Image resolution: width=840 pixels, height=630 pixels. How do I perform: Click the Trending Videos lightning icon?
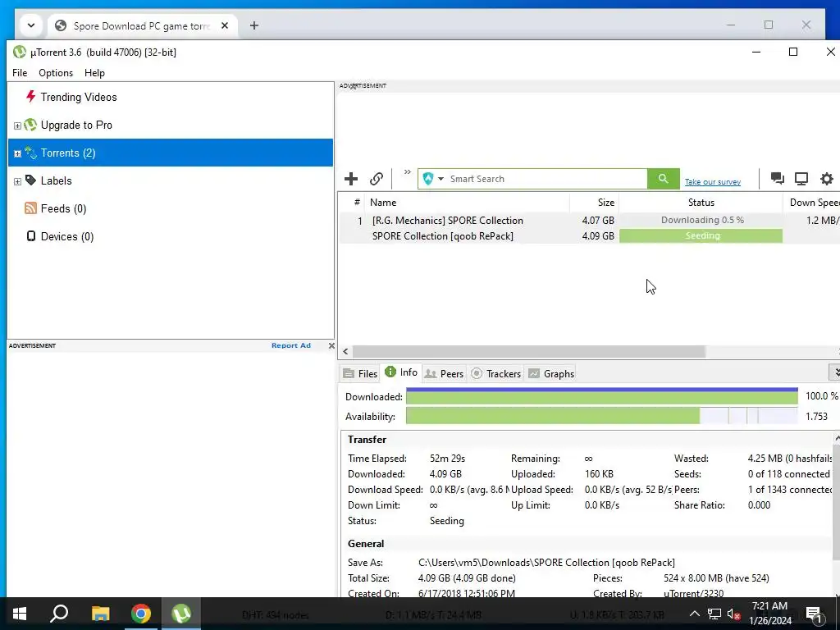point(30,97)
